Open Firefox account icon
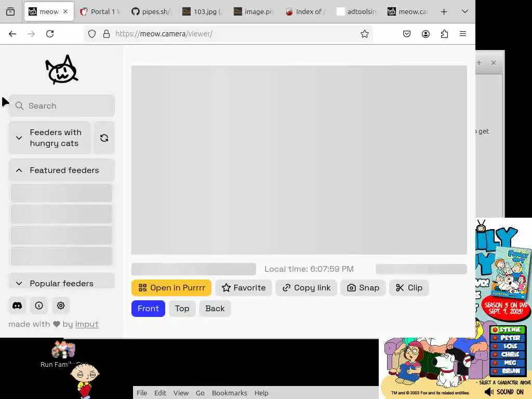Image resolution: width=532 pixels, height=399 pixels. pyautogui.click(x=425, y=34)
